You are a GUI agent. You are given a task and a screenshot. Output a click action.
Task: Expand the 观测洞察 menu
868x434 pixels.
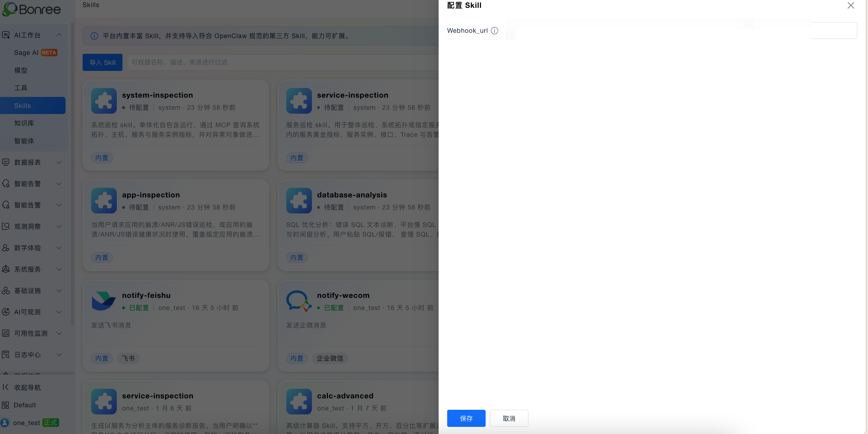(59, 227)
